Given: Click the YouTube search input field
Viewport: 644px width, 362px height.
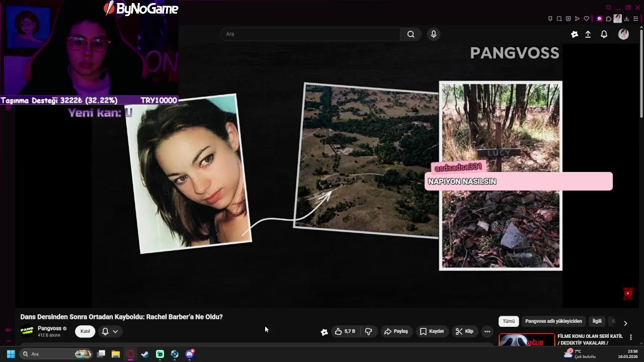Looking at the screenshot, I should pyautogui.click(x=310, y=34).
